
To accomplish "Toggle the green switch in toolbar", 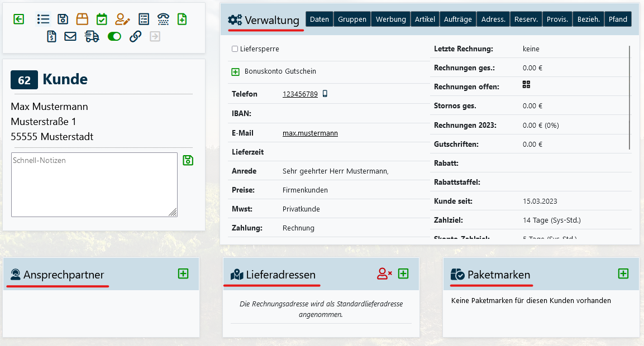I will [x=114, y=37].
